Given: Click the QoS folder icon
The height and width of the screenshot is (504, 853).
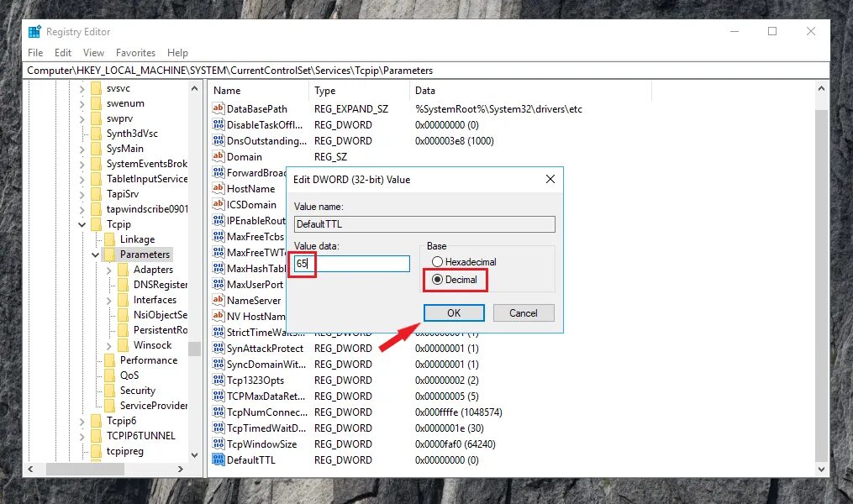Looking at the screenshot, I should pyautogui.click(x=109, y=375).
